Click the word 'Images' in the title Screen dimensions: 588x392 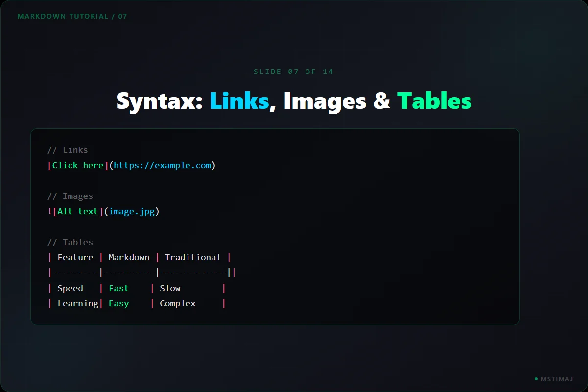tap(325, 102)
